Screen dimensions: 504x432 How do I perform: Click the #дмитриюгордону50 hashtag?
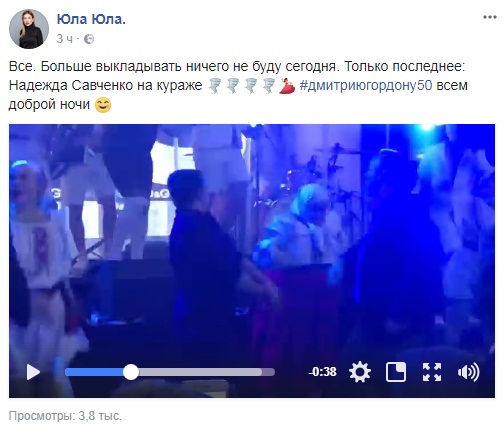(x=366, y=85)
